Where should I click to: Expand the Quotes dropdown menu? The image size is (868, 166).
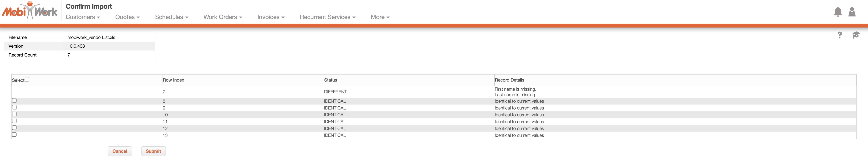(x=127, y=17)
